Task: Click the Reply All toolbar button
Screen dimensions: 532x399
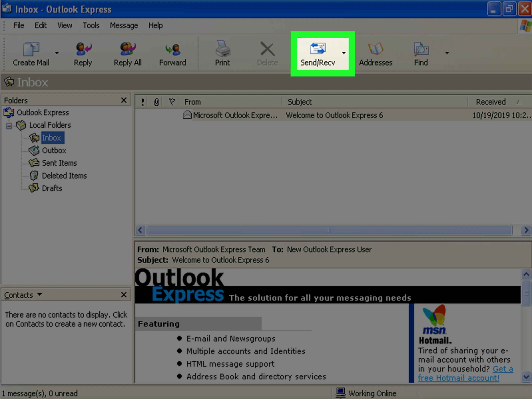Action: tap(128, 54)
